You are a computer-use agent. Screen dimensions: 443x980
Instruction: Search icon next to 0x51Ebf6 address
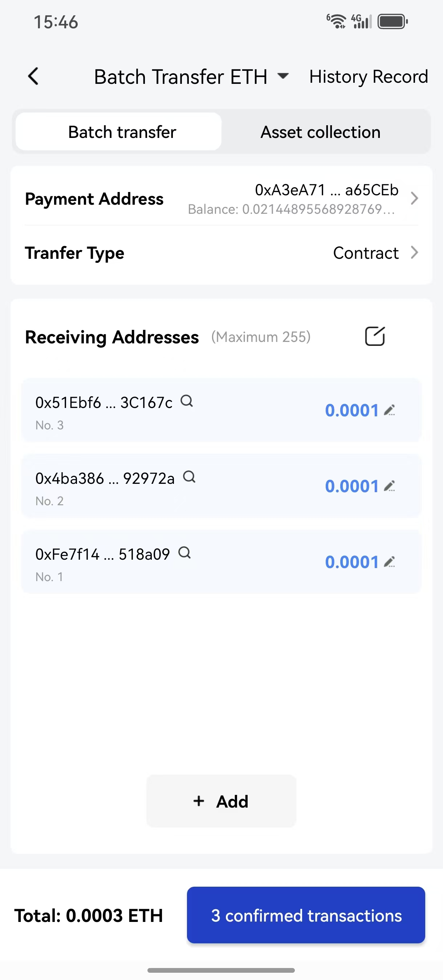point(187,401)
